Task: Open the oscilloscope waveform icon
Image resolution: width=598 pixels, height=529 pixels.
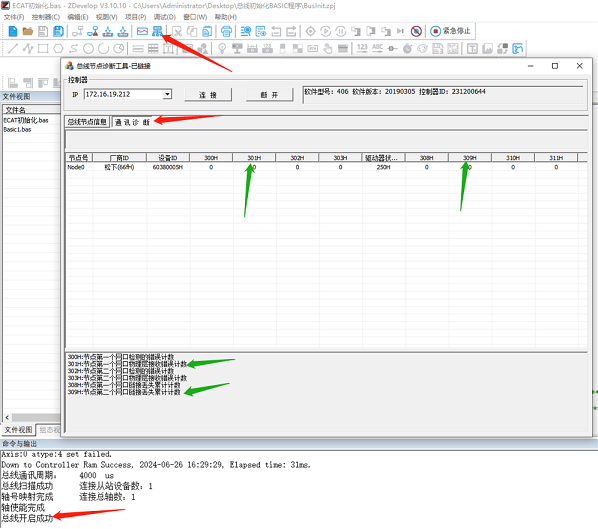Action: click(x=142, y=31)
